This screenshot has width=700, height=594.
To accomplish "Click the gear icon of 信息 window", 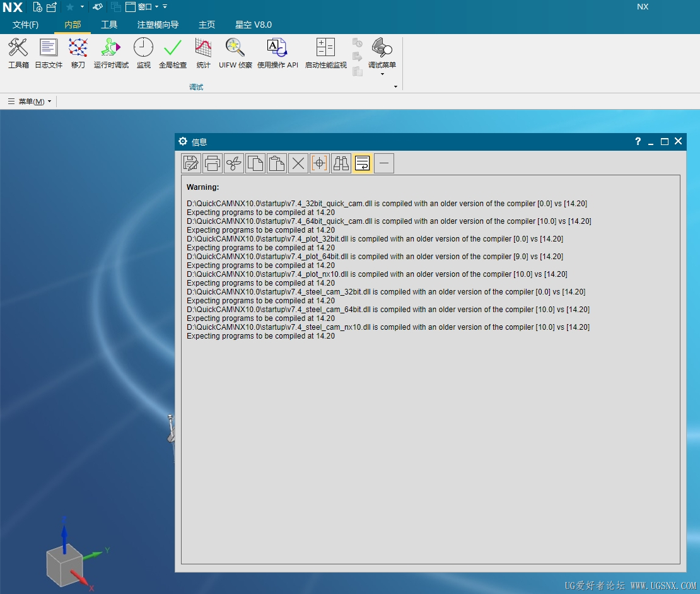I will (183, 141).
